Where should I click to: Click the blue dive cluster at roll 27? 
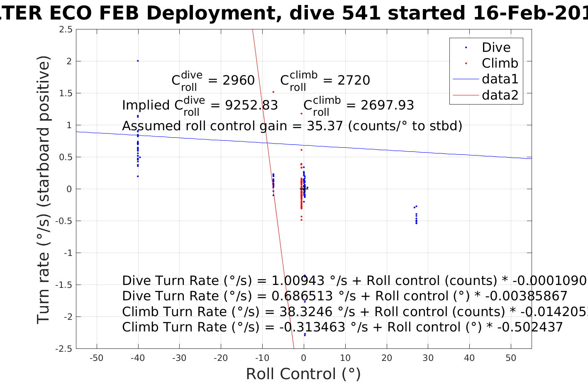(416, 215)
